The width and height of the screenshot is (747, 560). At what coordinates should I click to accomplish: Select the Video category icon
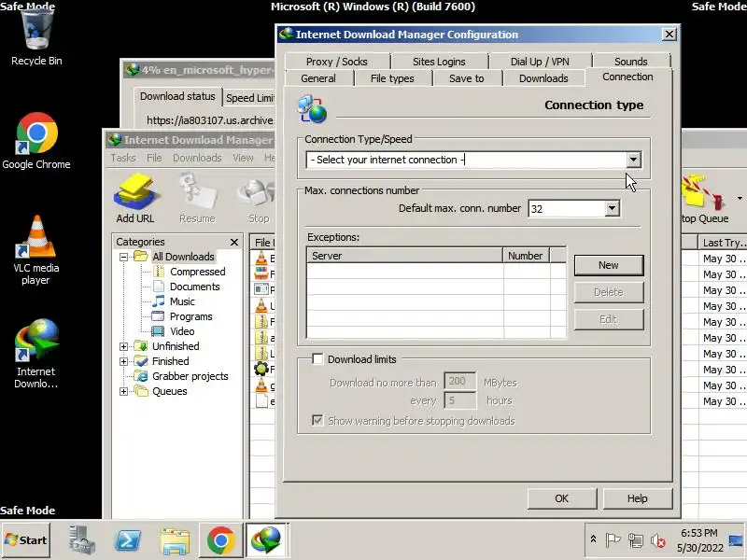pos(158,331)
